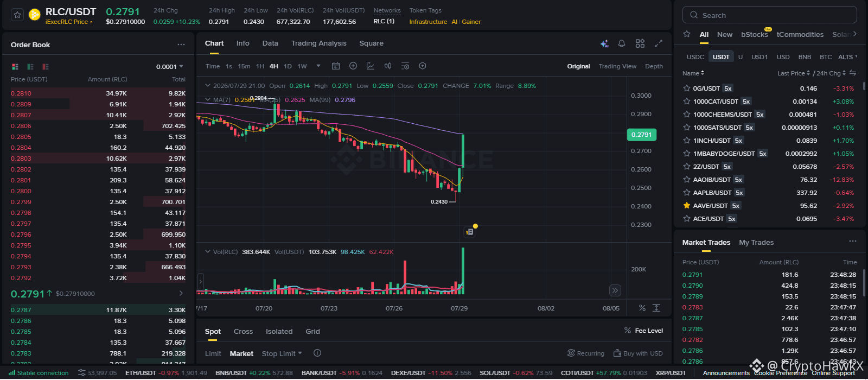Viewport: 868px width, 380px height.
Task: Click in the Search input field
Action: coord(770,15)
